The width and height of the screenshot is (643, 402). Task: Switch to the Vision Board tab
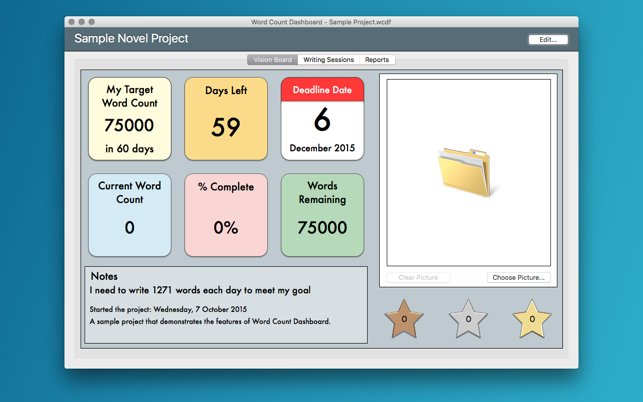pyautogui.click(x=273, y=59)
